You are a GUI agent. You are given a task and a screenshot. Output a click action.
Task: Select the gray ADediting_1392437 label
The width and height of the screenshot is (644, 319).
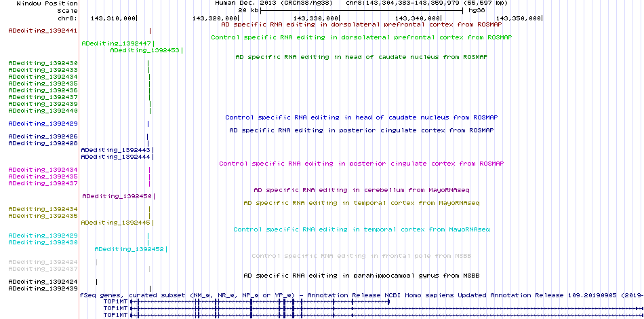tap(43, 269)
